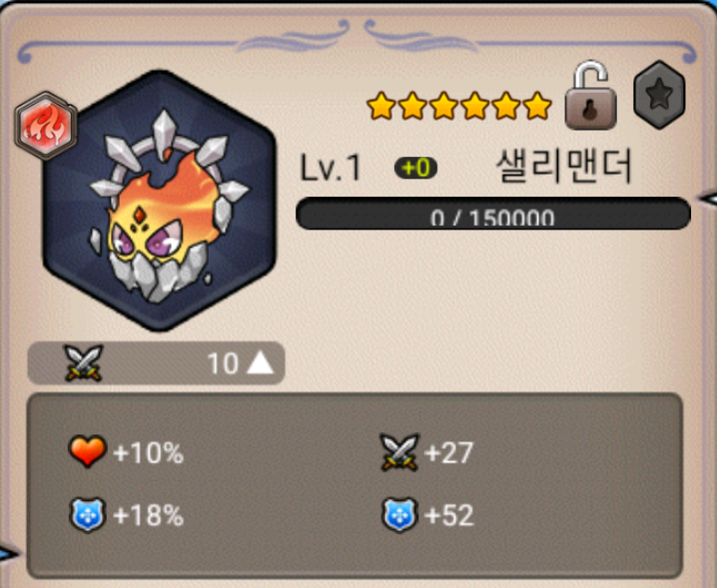Click the blue arrow at bottom-left edge
The width and height of the screenshot is (717, 588).
(x=9, y=554)
